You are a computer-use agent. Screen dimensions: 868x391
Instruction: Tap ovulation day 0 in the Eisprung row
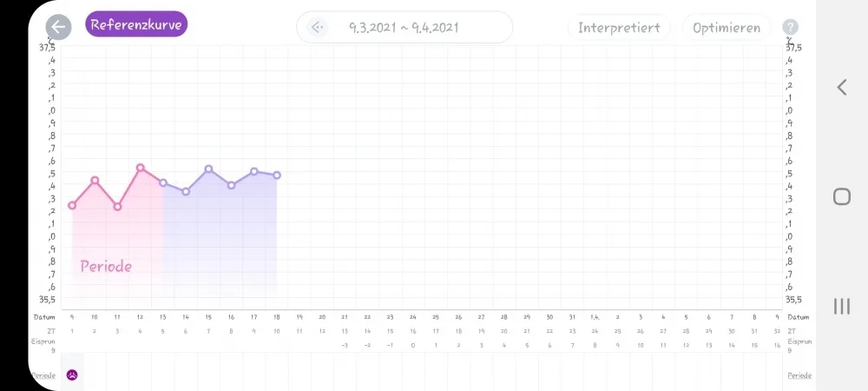[413, 346]
